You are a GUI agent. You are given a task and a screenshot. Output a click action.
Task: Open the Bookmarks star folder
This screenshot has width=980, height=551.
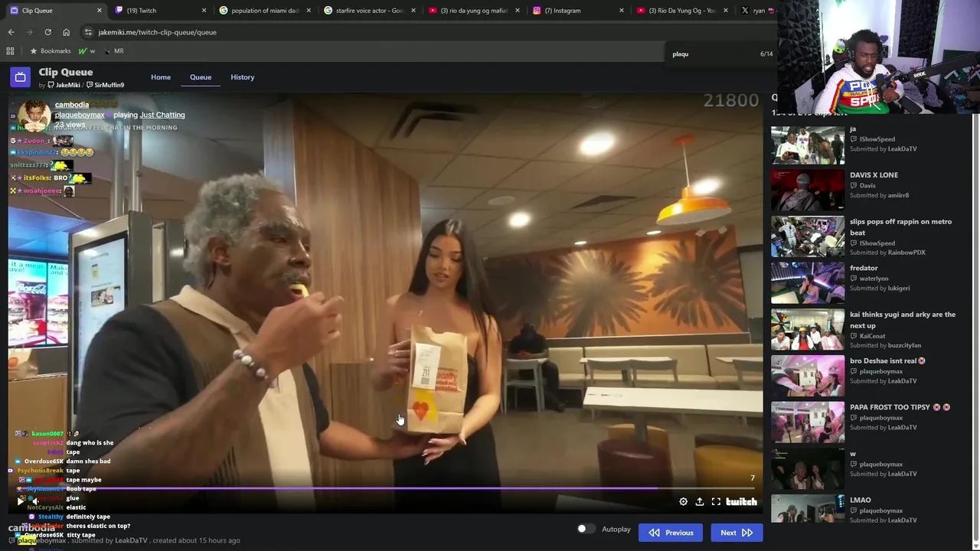coord(51,51)
